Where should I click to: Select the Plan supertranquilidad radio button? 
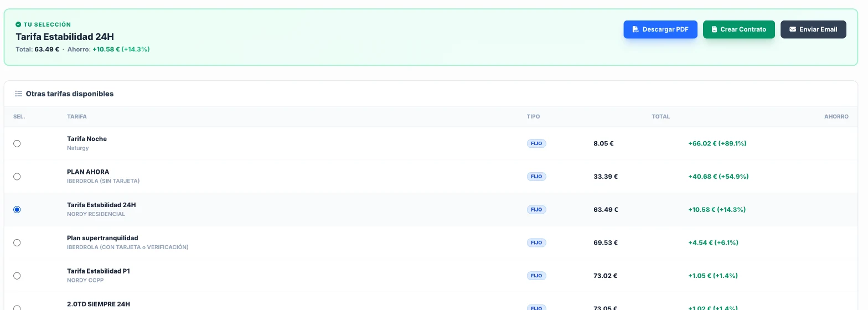(17, 242)
